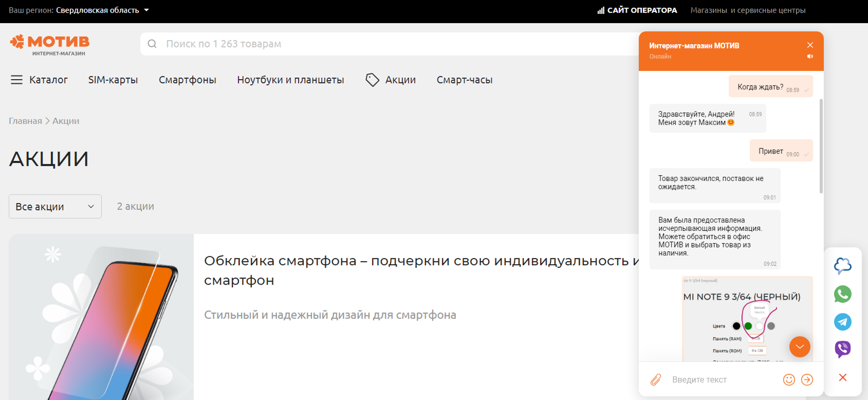This screenshot has width=868, height=400.
Task: Click 'Здравствуйте, Андрей!' operator message
Action: point(708,118)
